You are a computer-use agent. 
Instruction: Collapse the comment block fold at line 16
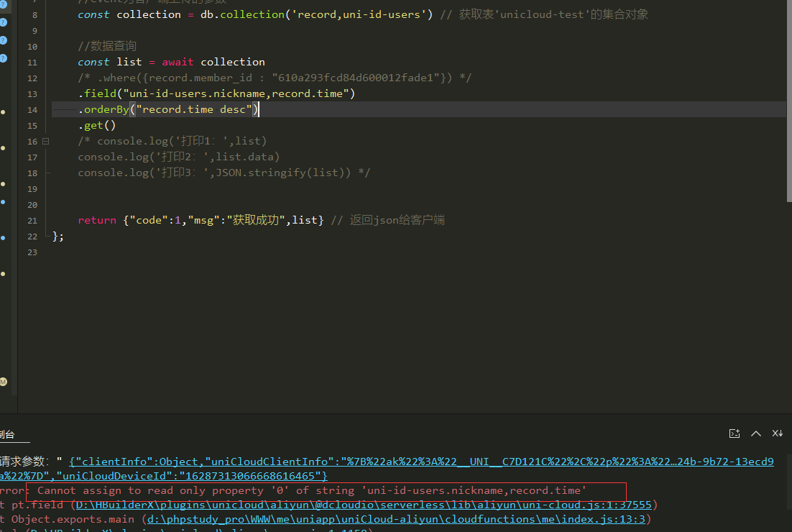point(45,141)
